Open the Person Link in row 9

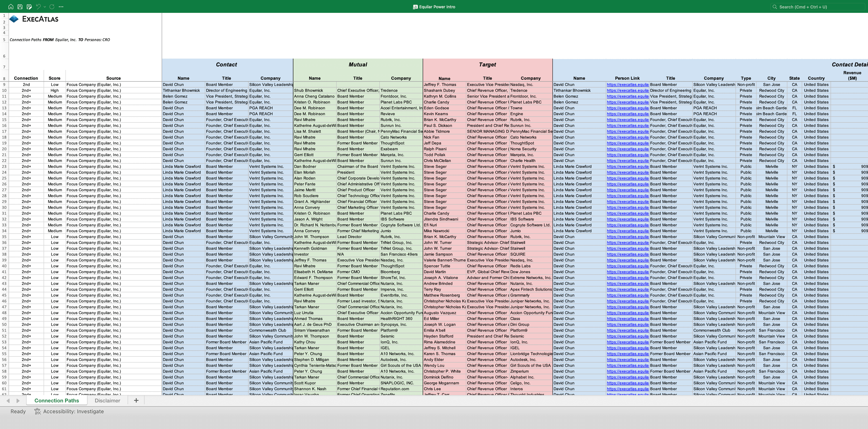(627, 85)
